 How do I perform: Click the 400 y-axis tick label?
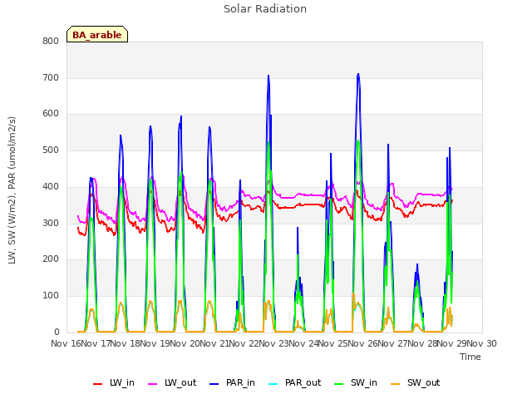51,186
